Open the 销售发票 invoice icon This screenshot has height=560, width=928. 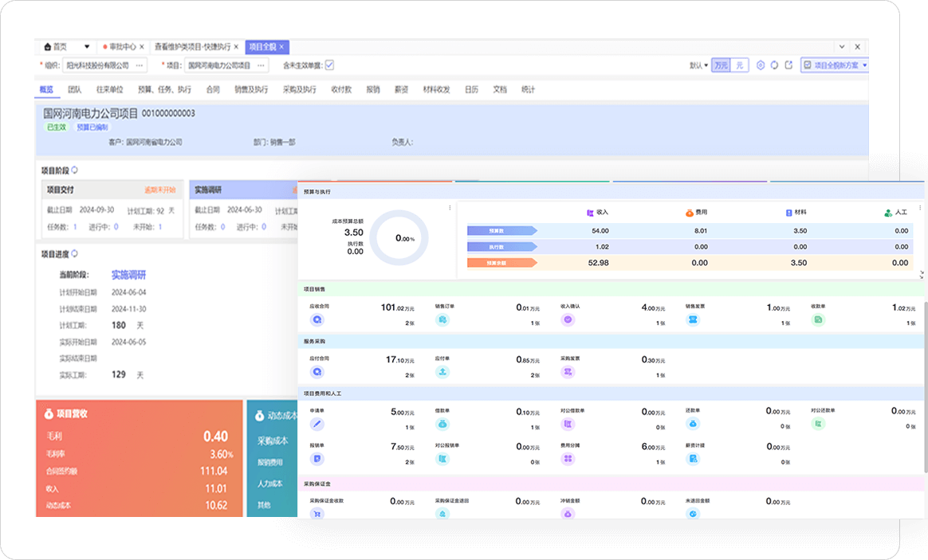coord(693,320)
